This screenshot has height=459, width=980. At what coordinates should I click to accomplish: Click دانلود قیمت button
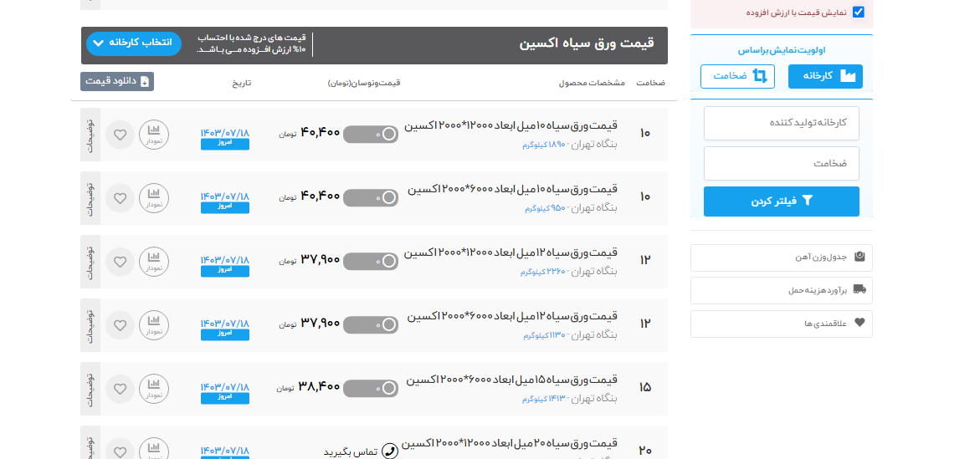tap(117, 81)
